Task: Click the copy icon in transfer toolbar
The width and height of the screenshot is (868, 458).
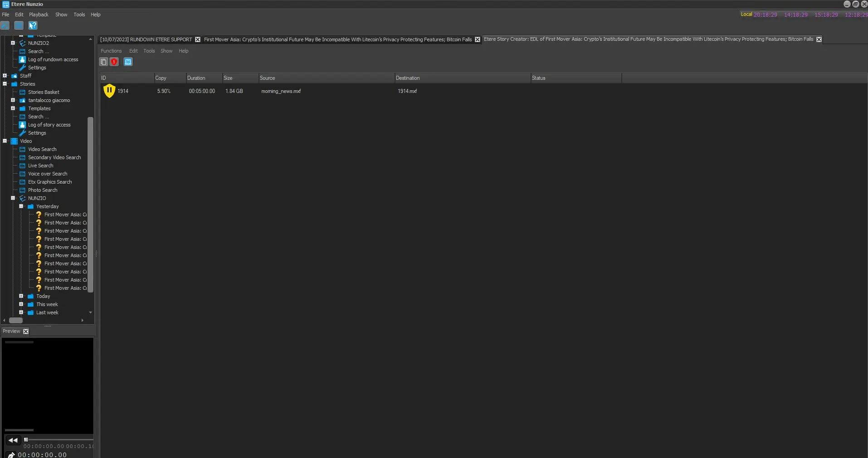Action: (x=103, y=62)
